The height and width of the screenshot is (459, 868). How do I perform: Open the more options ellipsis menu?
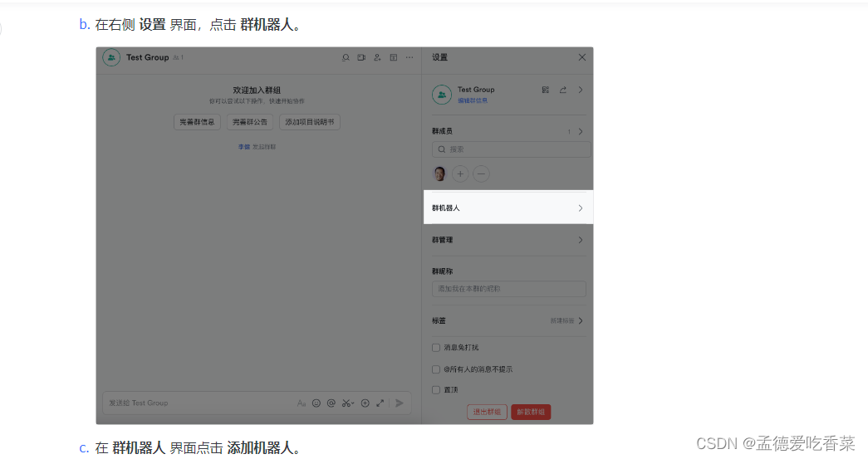tap(409, 57)
